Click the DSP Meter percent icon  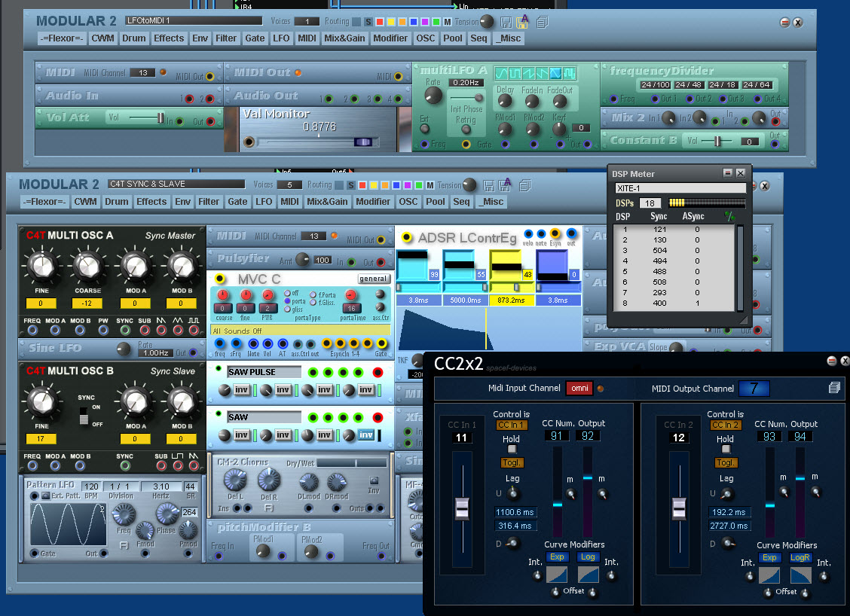click(729, 216)
